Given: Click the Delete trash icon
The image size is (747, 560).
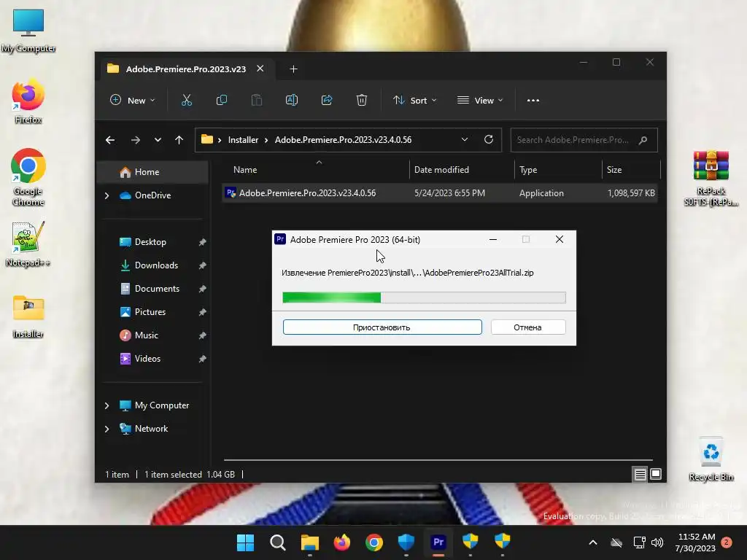Looking at the screenshot, I should (x=362, y=100).
